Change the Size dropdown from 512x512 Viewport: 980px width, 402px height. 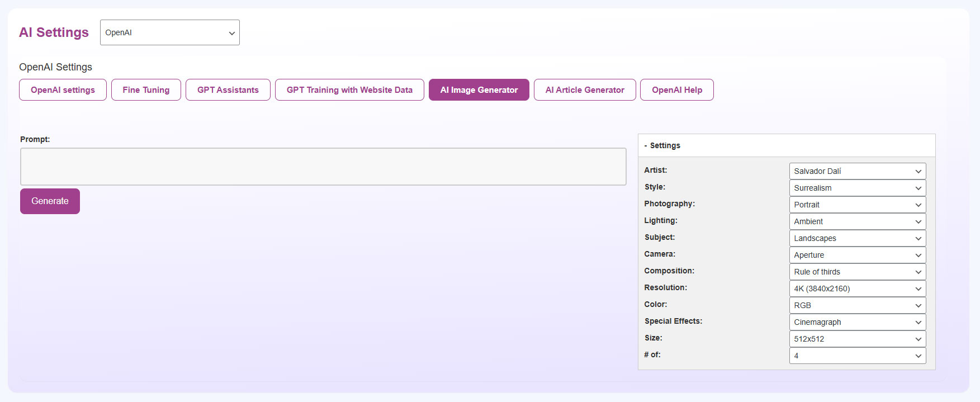point(857,339)
